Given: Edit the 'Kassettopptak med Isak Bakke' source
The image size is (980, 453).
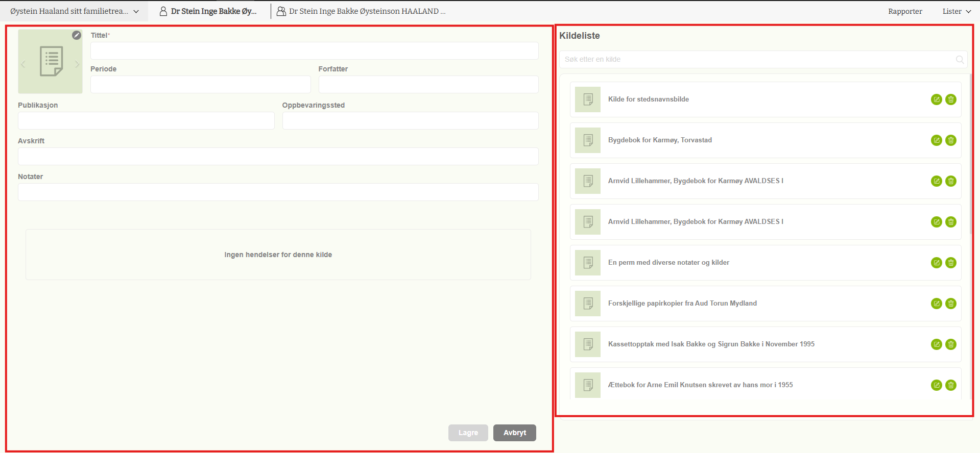Looking at the screenshot, I should pyautogui.click(x=936, y=344).
